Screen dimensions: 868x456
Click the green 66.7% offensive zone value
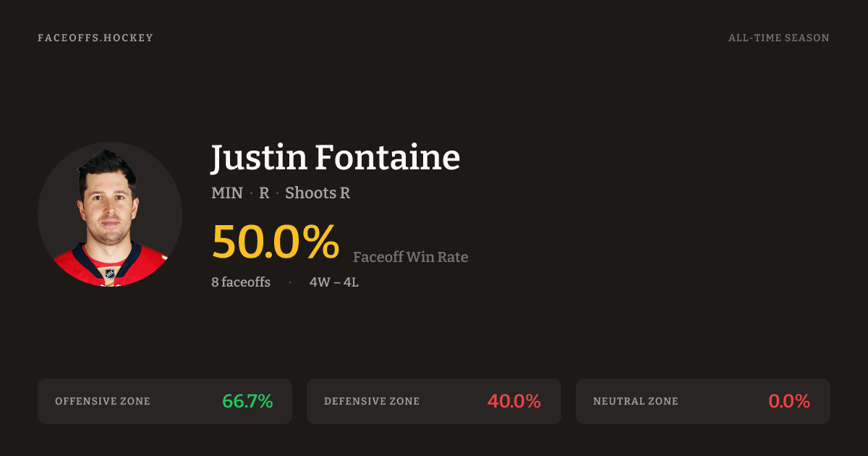coord(247,401)
